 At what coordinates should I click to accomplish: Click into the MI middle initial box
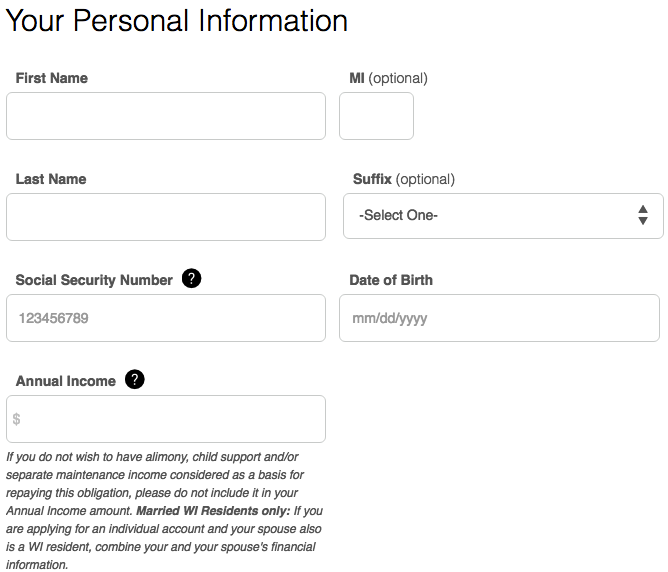(376, 116)
